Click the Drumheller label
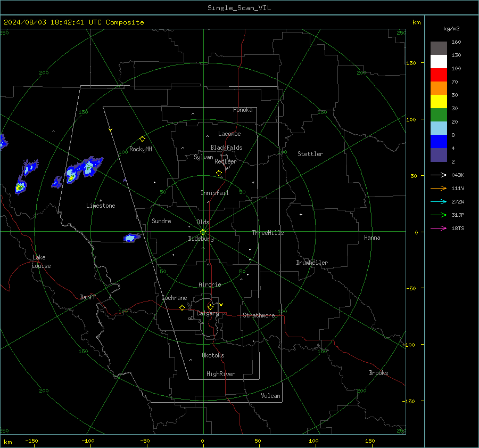This screenshot has height=448, width=479. (x=312, y=263)
